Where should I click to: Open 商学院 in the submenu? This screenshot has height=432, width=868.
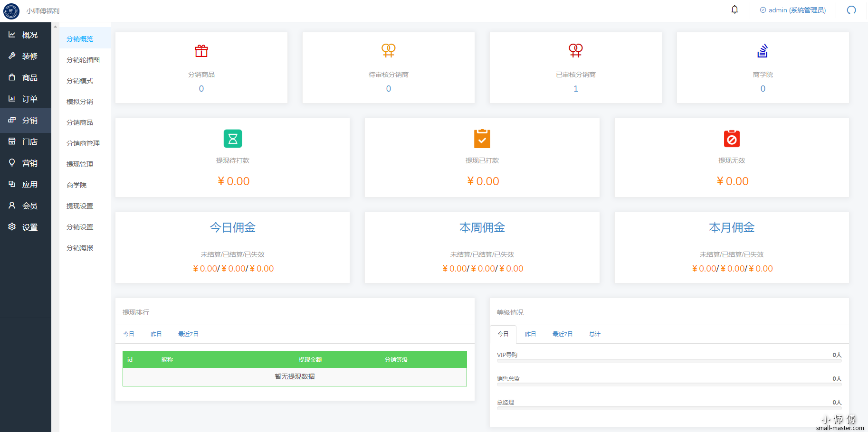click(x=76, y=185)
